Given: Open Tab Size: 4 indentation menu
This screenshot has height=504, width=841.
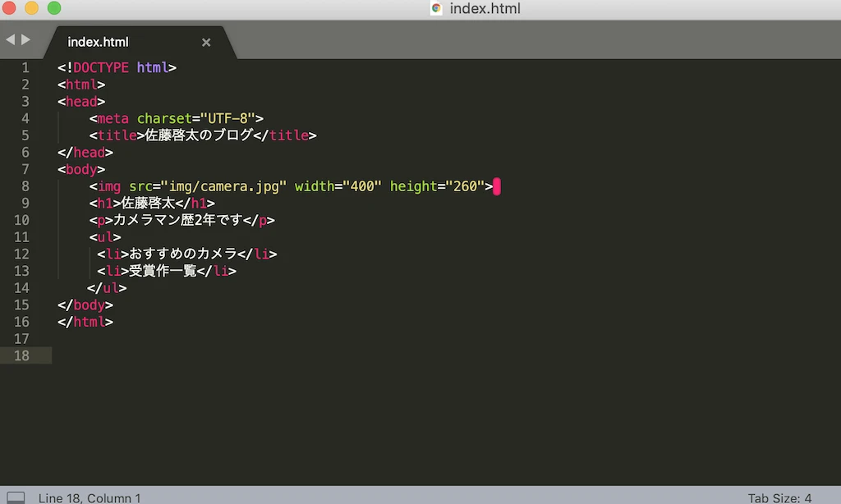Looking at the screenshot, I should (779, 498).
